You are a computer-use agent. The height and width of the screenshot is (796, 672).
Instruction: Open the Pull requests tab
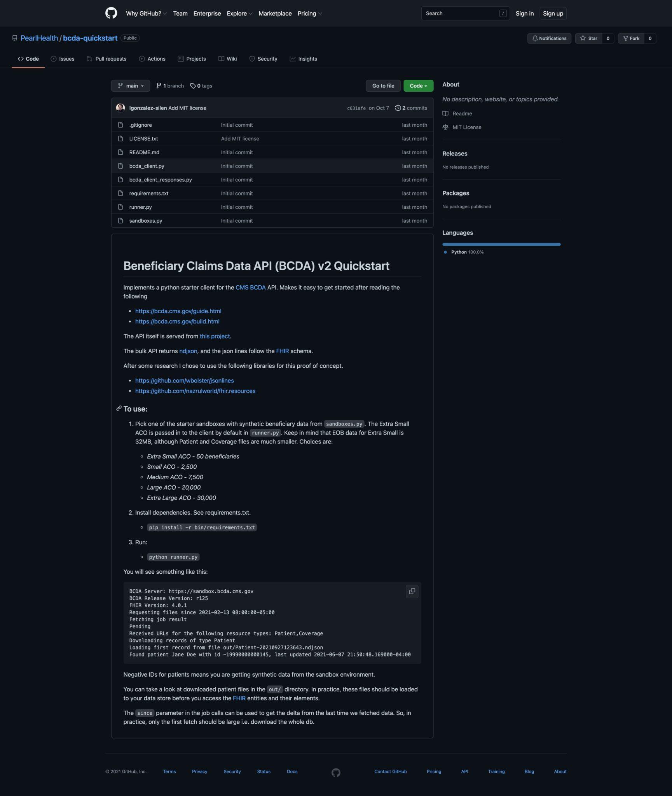[106, 59]
